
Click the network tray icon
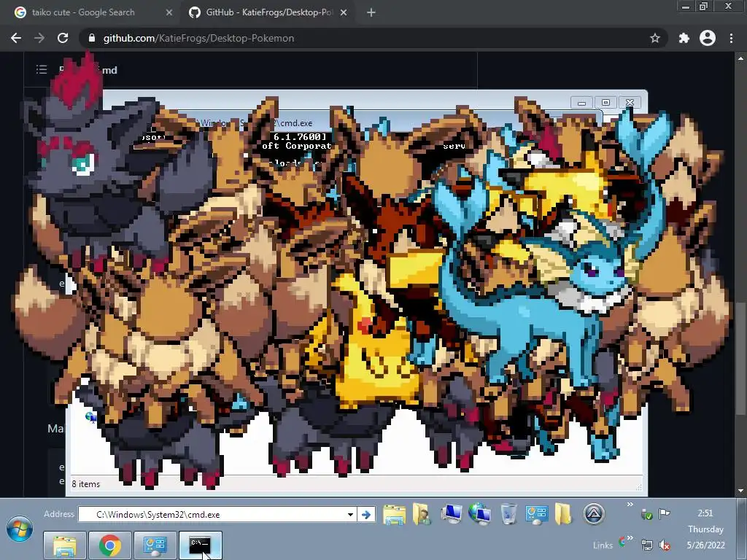(x=647, y=545)
